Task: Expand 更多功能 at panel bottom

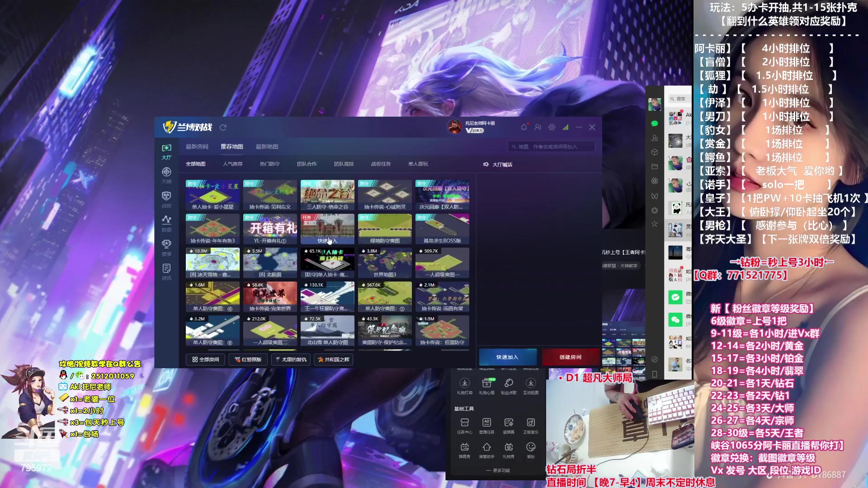Action: point(498,470)
